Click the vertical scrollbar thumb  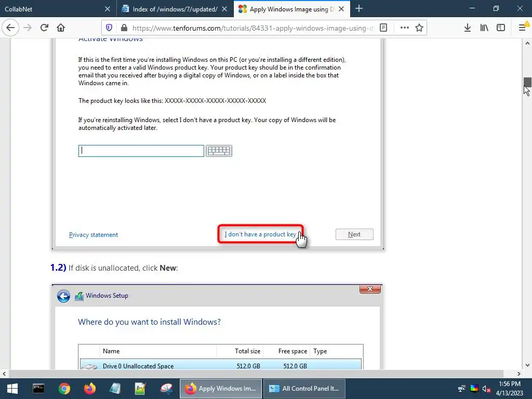click(x=527, y=83)
